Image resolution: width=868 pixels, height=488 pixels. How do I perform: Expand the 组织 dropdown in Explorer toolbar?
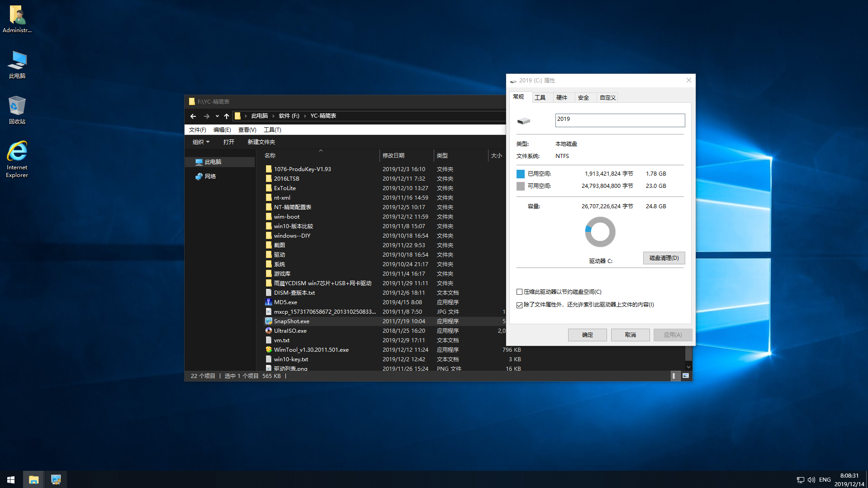(201, 142)
